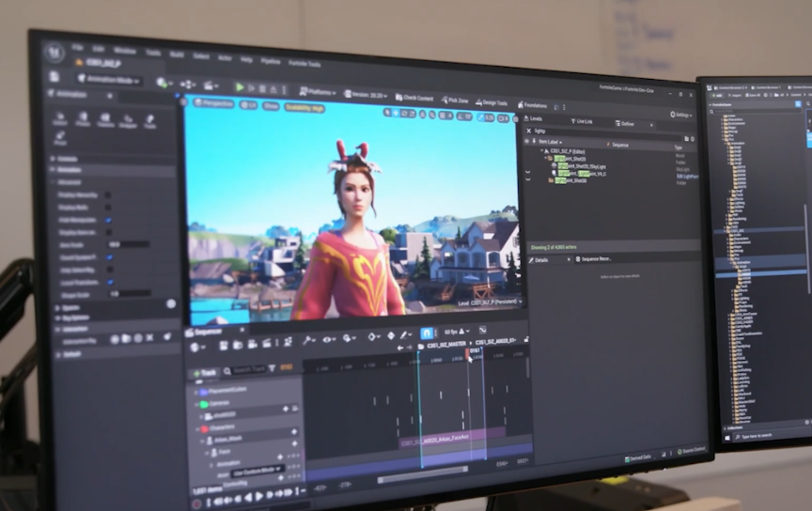Click the save level icon
The height and width of the screenshot is (511, 812).
(55, 77)
